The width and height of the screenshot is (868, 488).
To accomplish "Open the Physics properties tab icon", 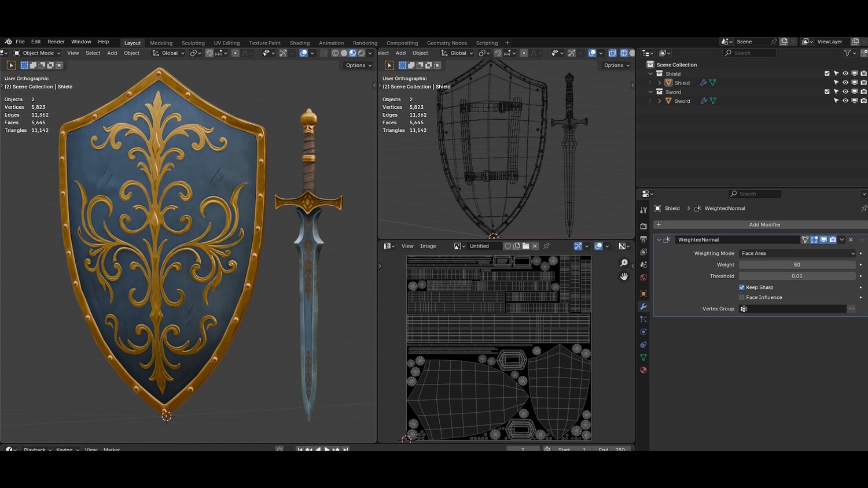I will tap(643, 332).
